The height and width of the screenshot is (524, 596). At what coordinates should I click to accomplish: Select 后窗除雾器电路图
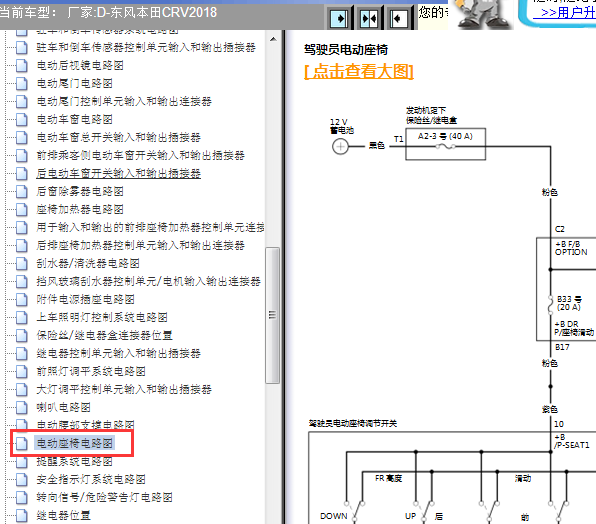coord(80,191)
